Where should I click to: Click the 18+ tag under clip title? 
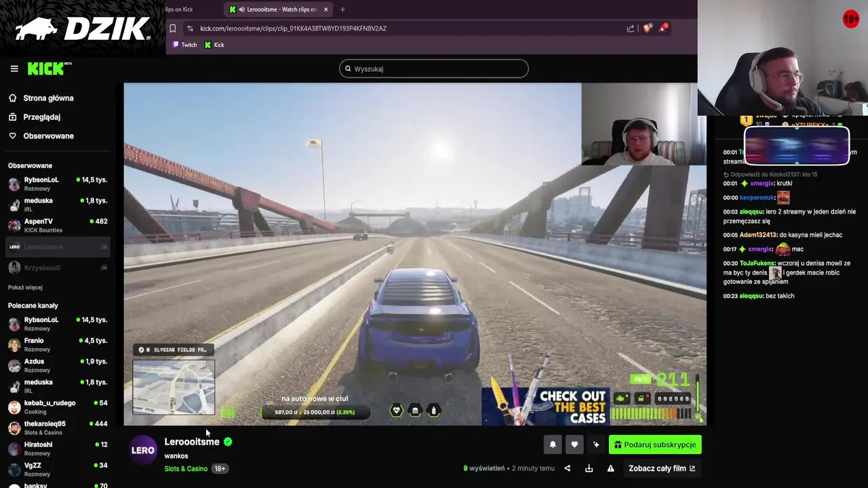click(220, 468)
